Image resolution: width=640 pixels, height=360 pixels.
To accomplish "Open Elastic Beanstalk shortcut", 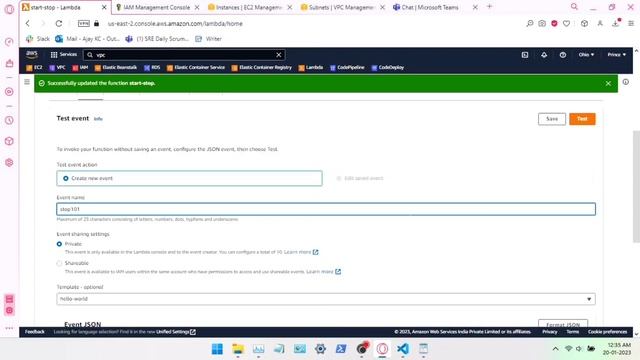I will [x=116, y=67].
